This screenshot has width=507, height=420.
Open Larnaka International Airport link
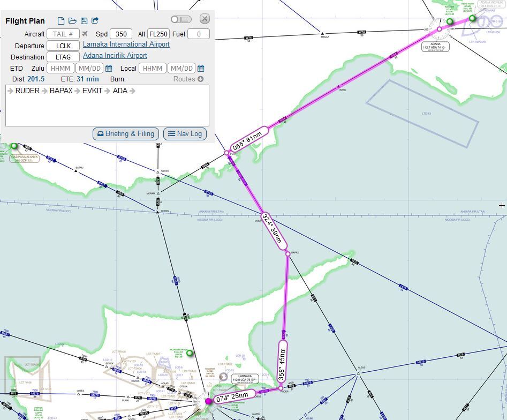point(126,44)
